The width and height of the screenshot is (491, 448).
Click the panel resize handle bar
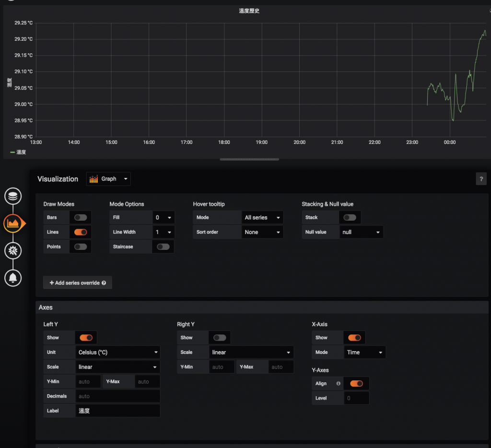pyautogui.click(x=249, y=159)
